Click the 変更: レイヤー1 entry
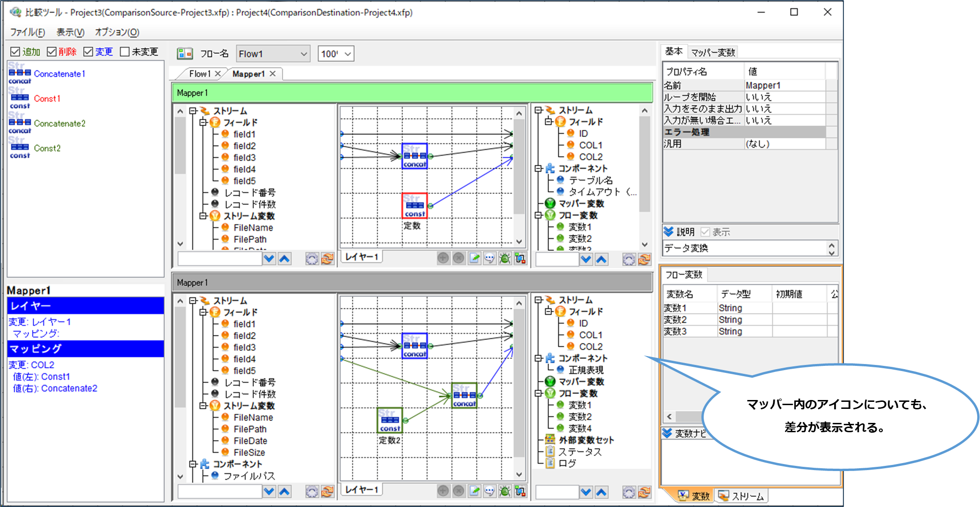 (40, 322)
